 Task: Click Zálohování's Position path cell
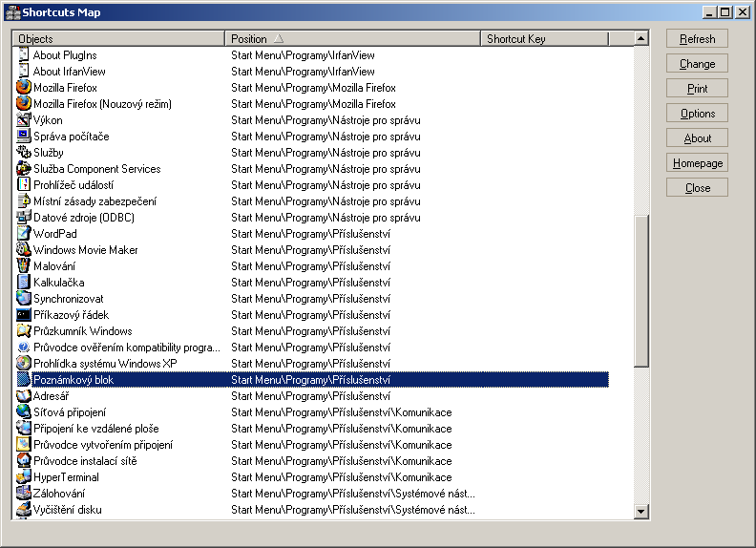[353, 494]
